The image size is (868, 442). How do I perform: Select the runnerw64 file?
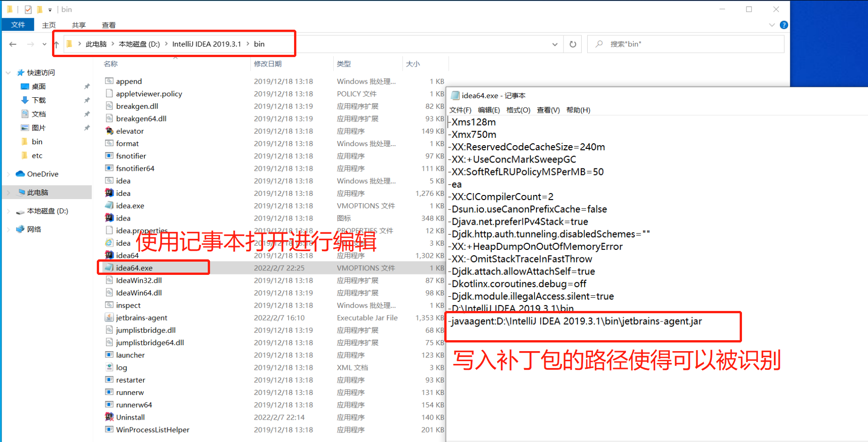134,405
